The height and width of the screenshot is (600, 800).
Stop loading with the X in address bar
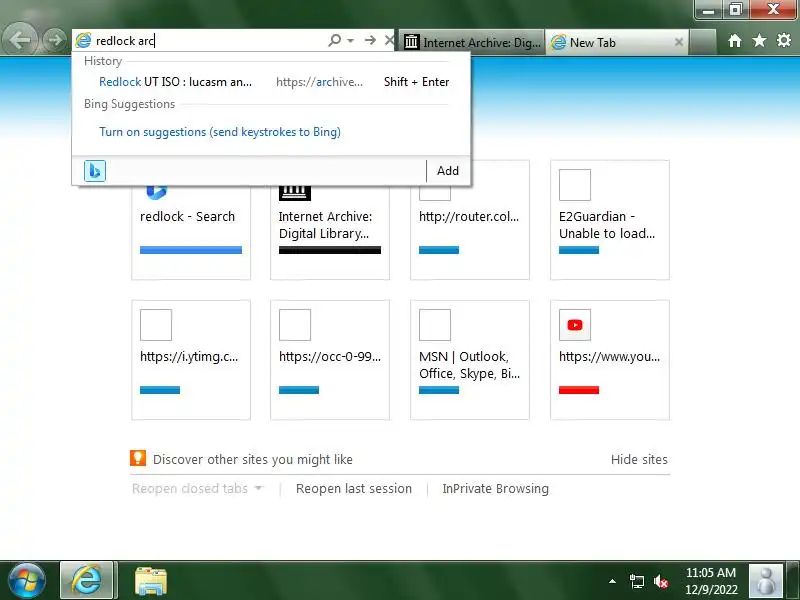[389, 40]
